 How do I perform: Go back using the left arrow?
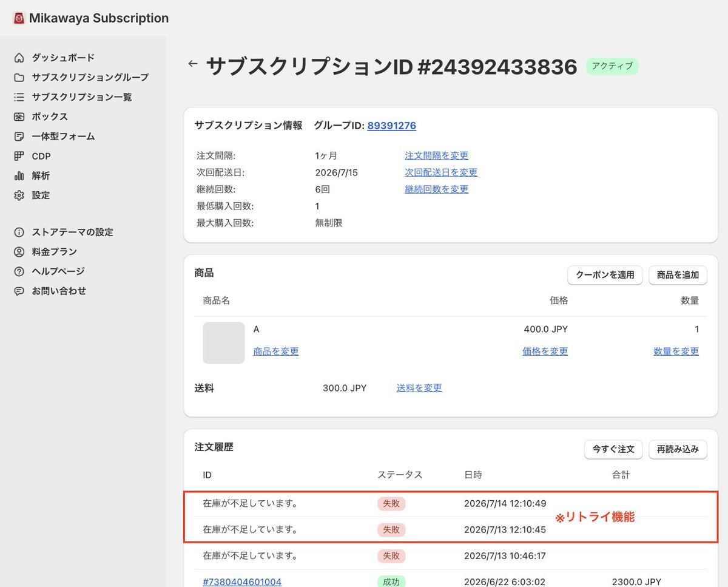tap(193, 63)
